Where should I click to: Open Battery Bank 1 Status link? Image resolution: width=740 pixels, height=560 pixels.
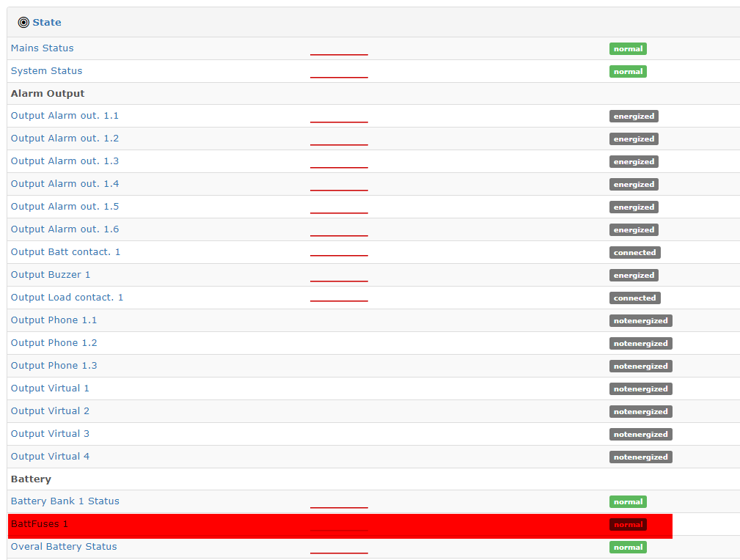pos(65,501)
